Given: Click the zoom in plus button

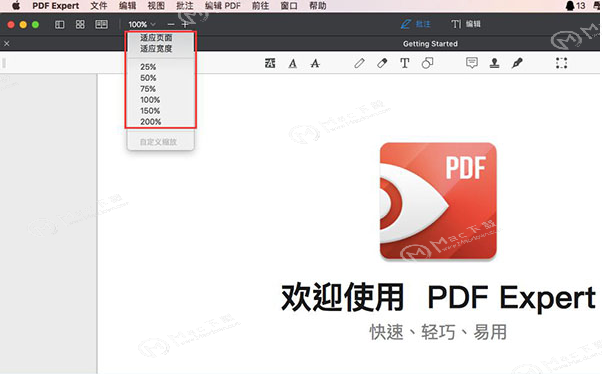Looking at the screenshot, I should (185, 25).
